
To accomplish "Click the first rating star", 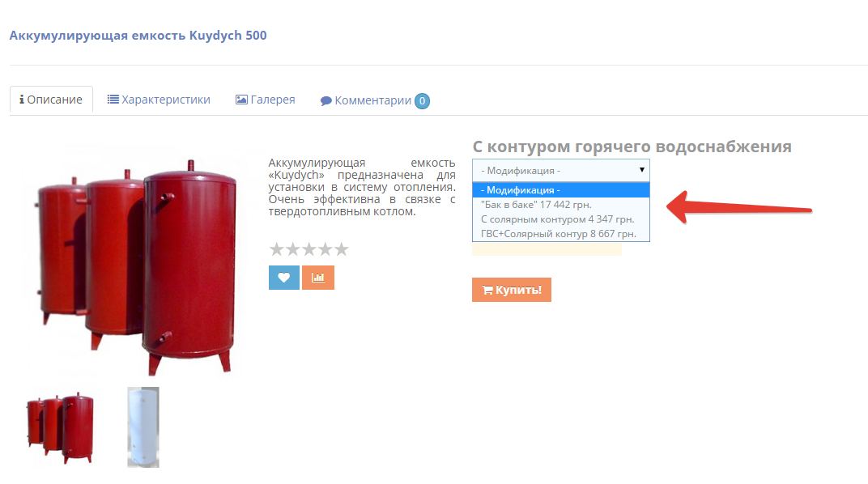I will coord(276,249).
